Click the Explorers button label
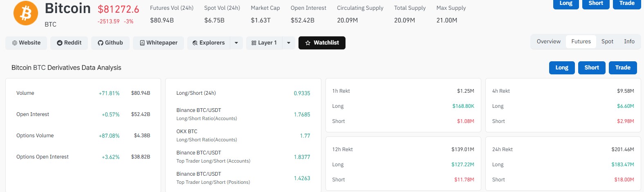This screenshot has width=644, height=192. click(212, 43)
